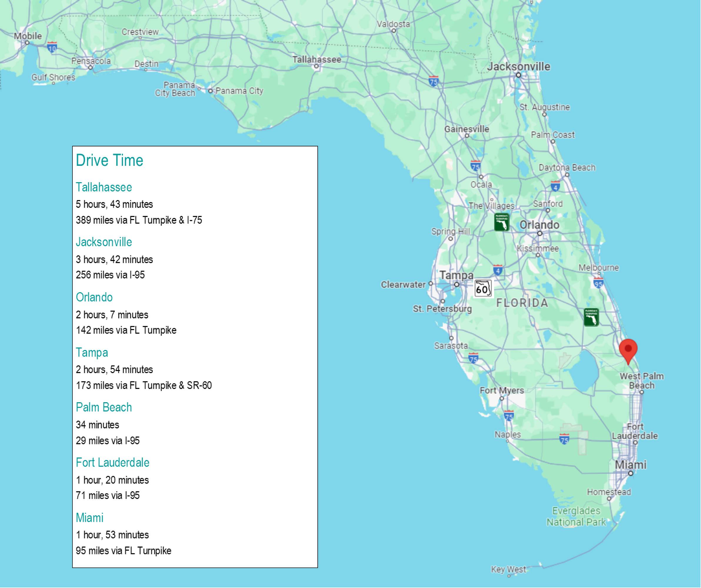Image resolution: width=701 pixels, height=588 pixels.
Task: Click the I-4 shield east of Tampa
Action: coord(498,270)
